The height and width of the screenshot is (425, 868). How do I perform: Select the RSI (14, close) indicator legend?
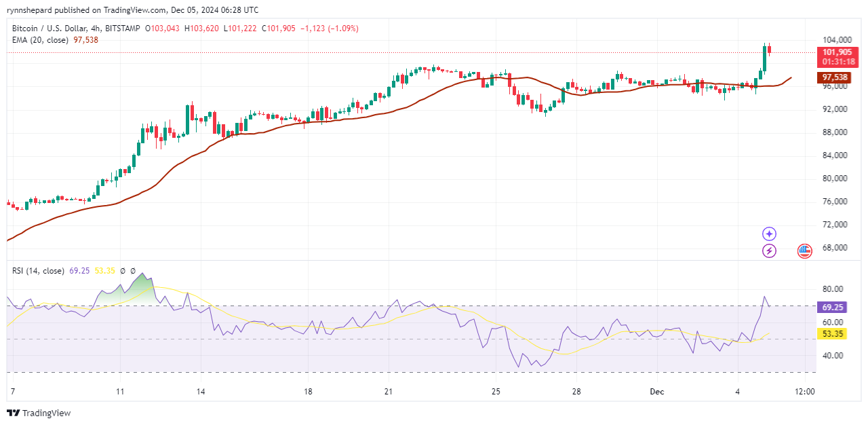tap(38, 271)
